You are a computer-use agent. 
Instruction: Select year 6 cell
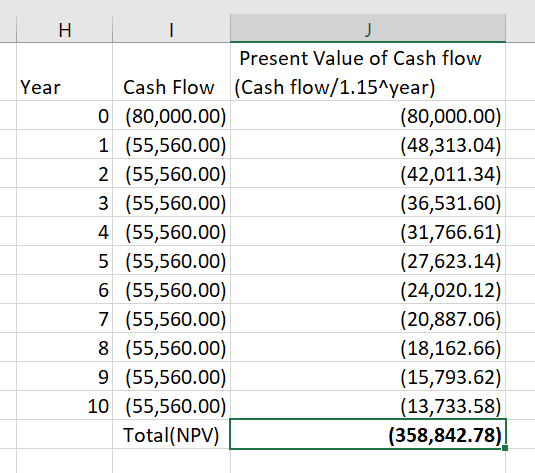tap(64, 289)
